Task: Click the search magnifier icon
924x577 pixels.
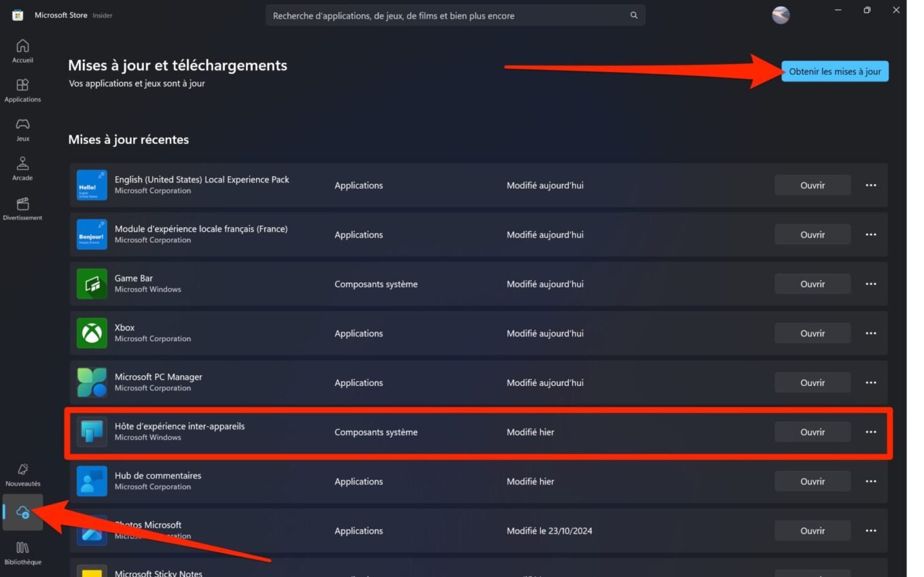Action: [634, 15]
